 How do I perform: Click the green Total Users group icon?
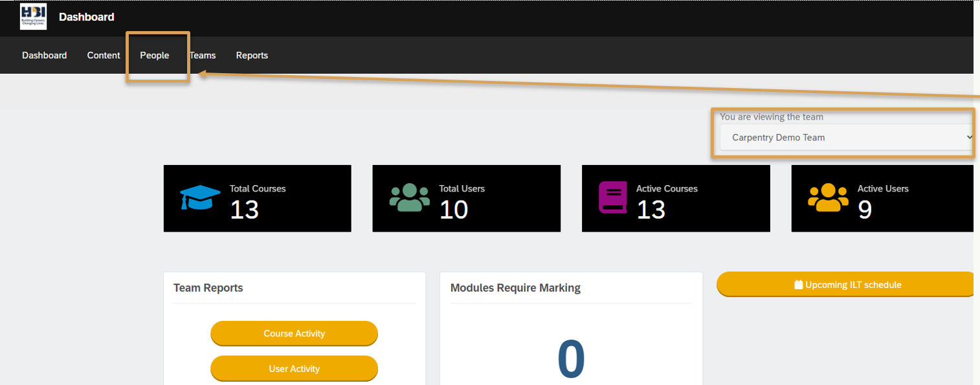pos(409,197)
